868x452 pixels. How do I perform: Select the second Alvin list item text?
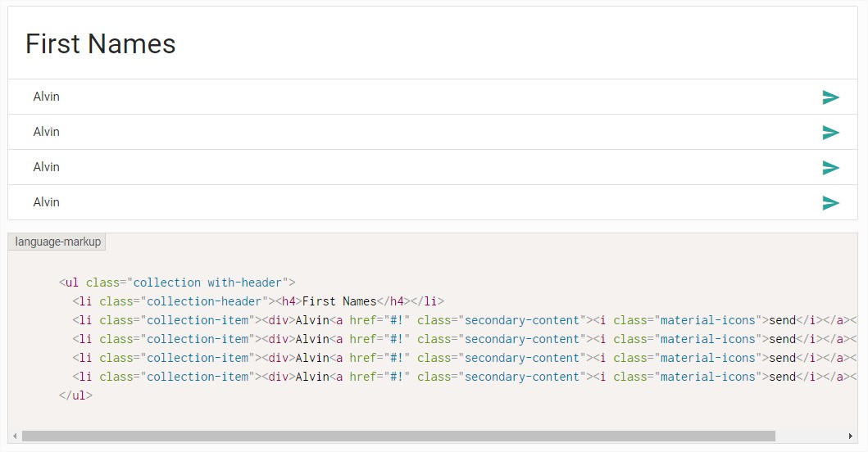[x=47, y=132]
